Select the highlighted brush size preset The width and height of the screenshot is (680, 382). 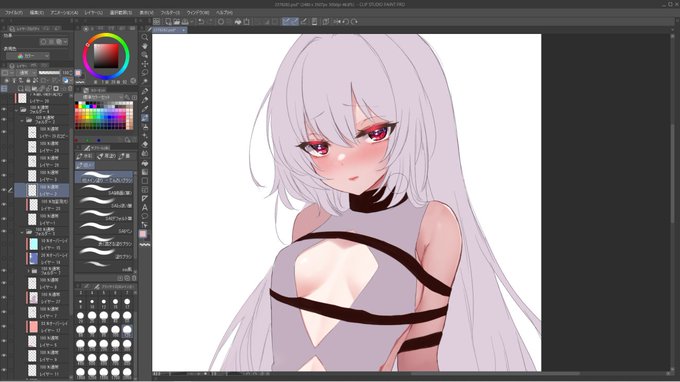pos(127,330)
